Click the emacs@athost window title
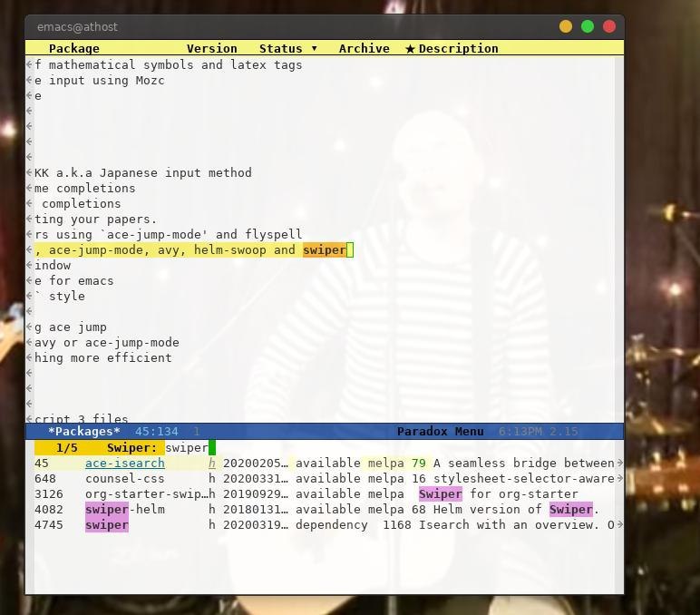This screenshot has height=615, width=700. [x=77, y=27]
